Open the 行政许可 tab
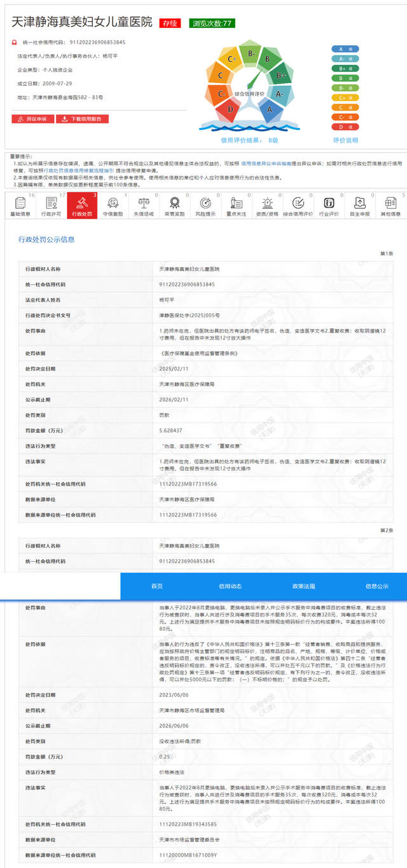Viewport: 407px width, 868px height. (51, 206)
